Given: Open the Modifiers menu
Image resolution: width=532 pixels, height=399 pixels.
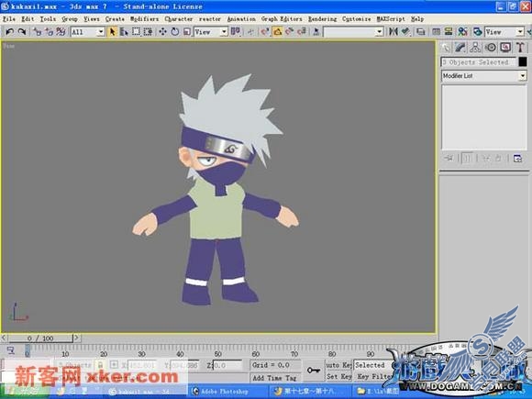Looking at the screenshot, I should click(x=145, y=19).
